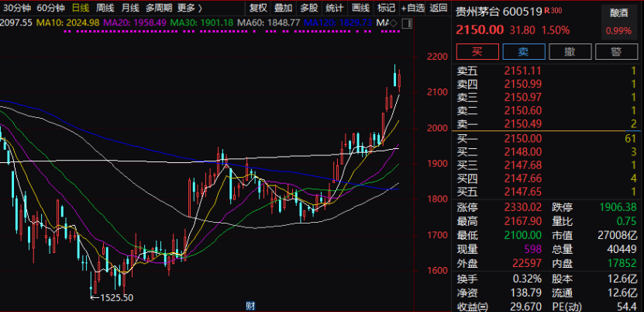Select the 周线 weekly chart tab

(x=105, y=8)
